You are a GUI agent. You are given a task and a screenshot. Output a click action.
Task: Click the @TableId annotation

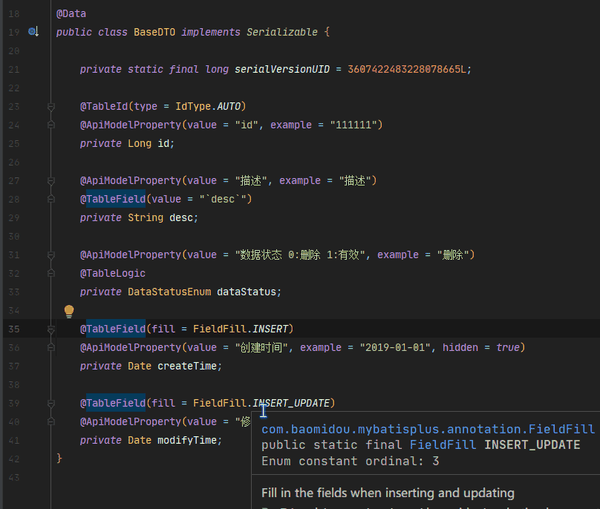click(104, 106)
